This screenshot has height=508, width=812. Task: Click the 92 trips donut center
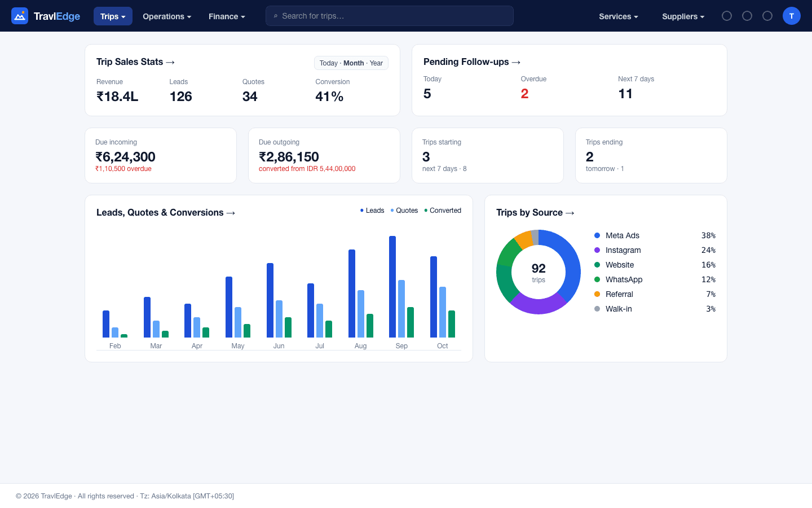tap(539, 272)
